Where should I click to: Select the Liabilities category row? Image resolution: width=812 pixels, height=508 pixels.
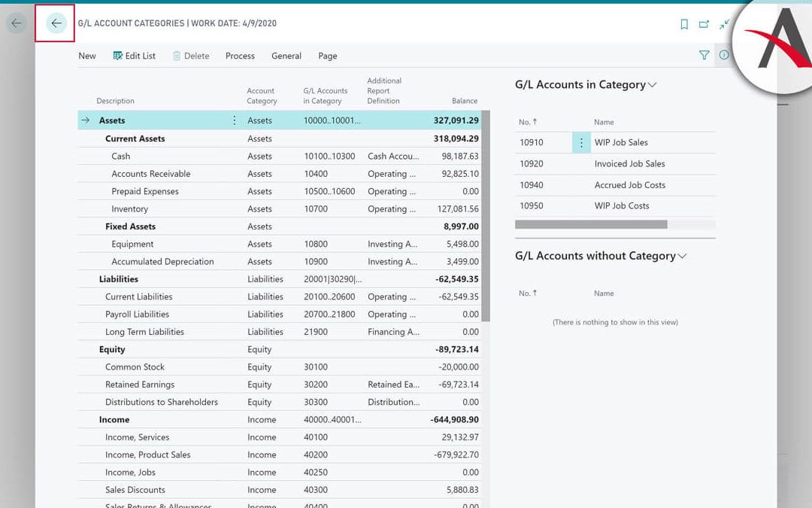pos(279,279)
